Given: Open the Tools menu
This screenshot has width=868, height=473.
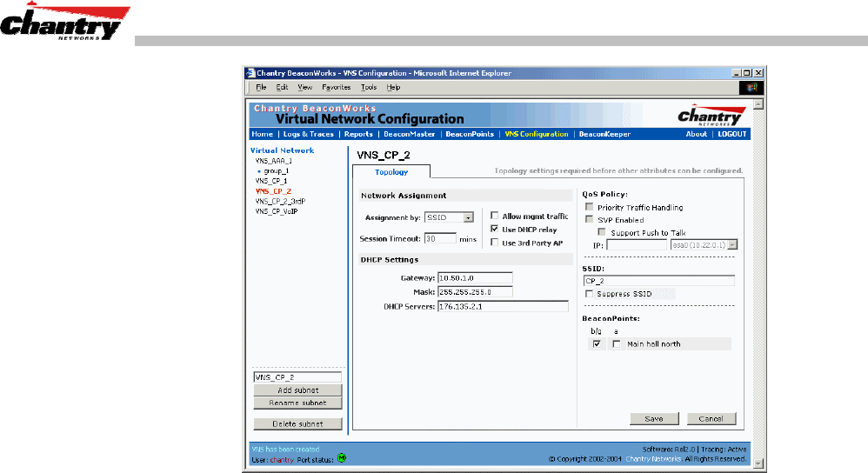Looking at the screenshot, I should click(369, 88).
